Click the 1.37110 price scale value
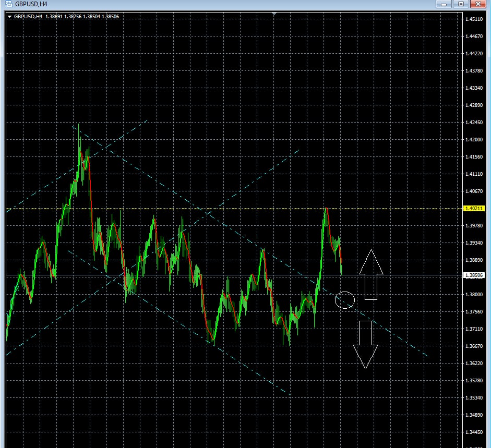This screenshot has height=448, width=491. pyautogui.click(x=474, y=329)
